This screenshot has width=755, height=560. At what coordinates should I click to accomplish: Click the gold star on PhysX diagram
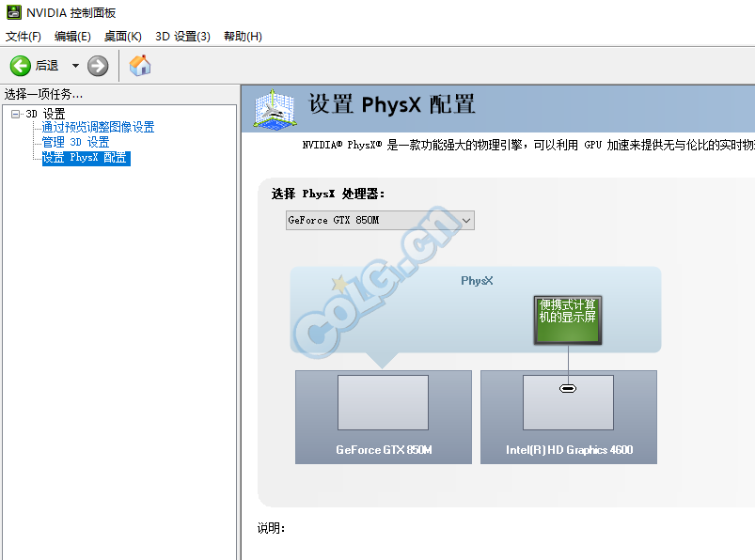click(338, 283)
